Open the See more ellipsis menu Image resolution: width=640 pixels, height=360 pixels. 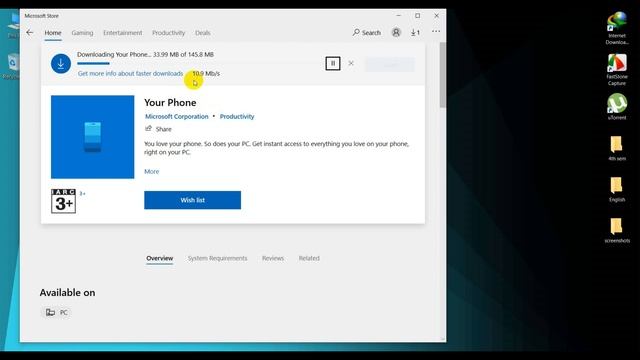point(436,31)
